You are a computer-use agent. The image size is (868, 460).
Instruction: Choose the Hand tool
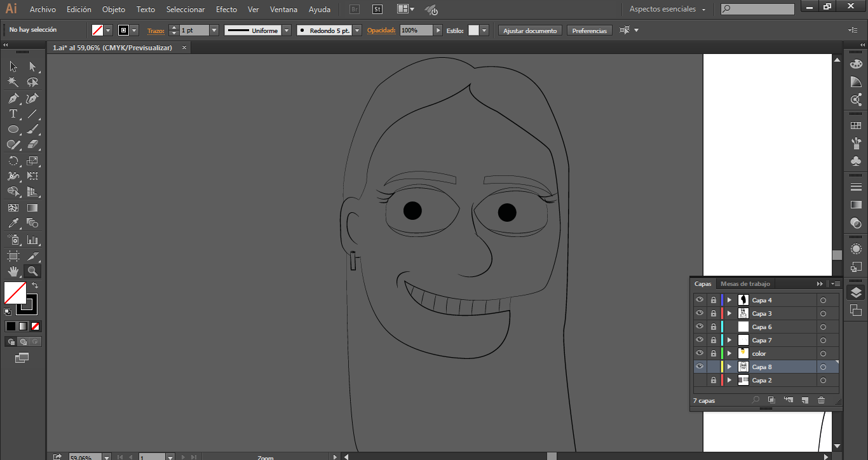(13, 271)
